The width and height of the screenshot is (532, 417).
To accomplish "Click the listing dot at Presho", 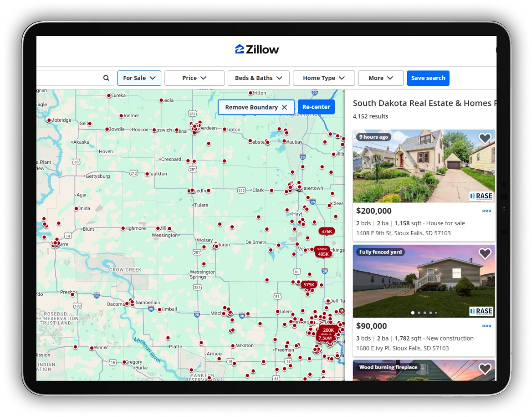I will point(72,294).
